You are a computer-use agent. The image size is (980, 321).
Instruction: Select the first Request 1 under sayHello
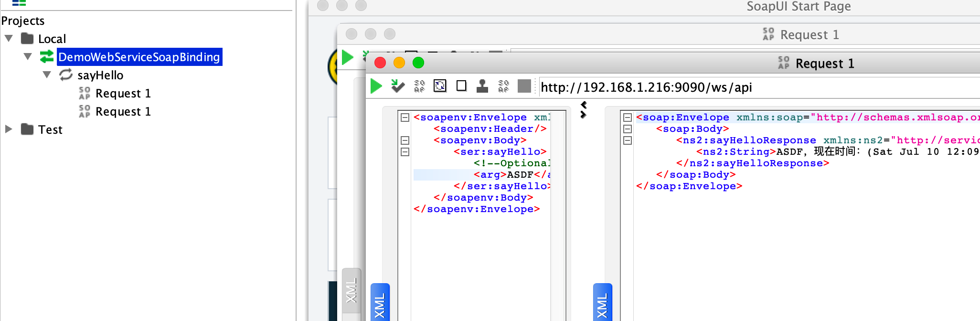coord(123,93)
